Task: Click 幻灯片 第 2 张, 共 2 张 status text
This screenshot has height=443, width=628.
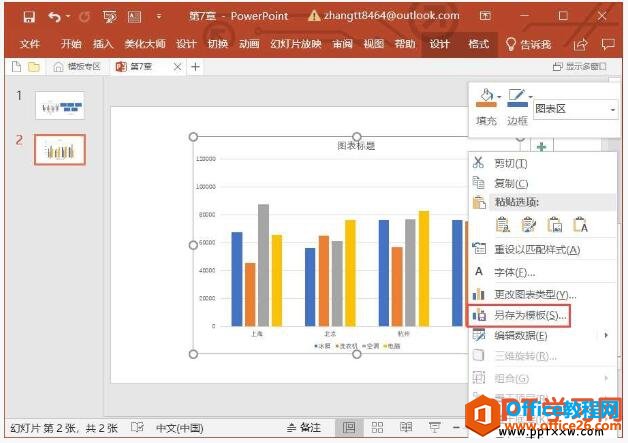Action: 64,428
